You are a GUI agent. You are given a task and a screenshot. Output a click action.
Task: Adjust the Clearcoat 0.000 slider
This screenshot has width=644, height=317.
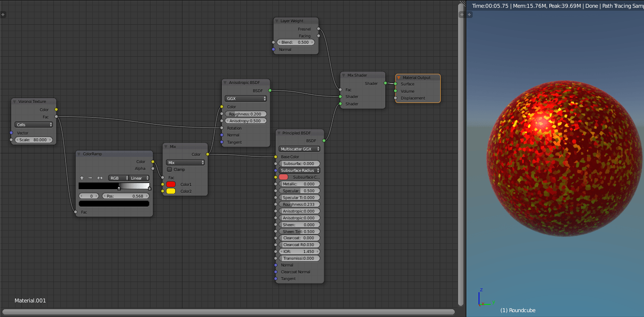(299, 238)
